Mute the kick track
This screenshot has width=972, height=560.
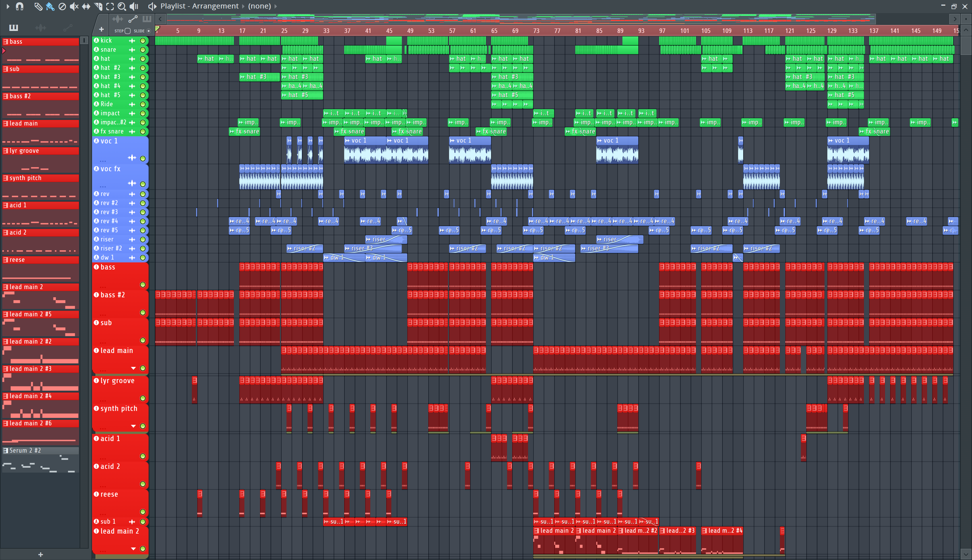pos(143,40)
